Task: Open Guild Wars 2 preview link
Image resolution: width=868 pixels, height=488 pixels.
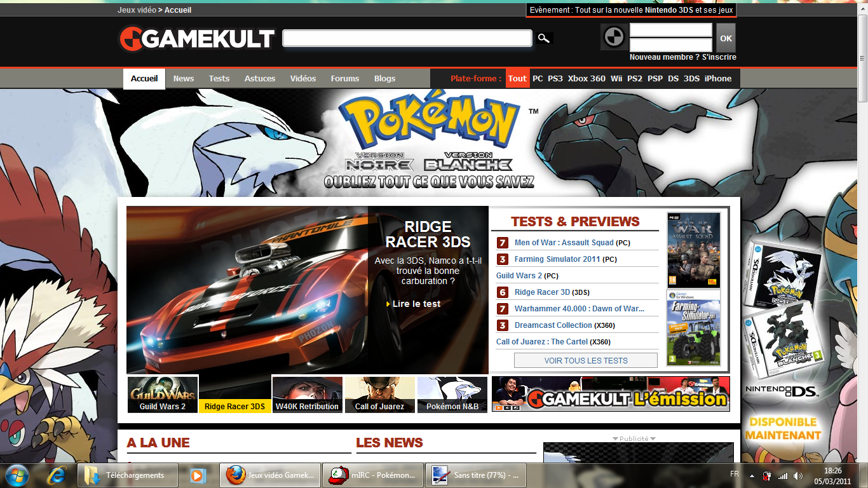Action: (x=519, y=276)
